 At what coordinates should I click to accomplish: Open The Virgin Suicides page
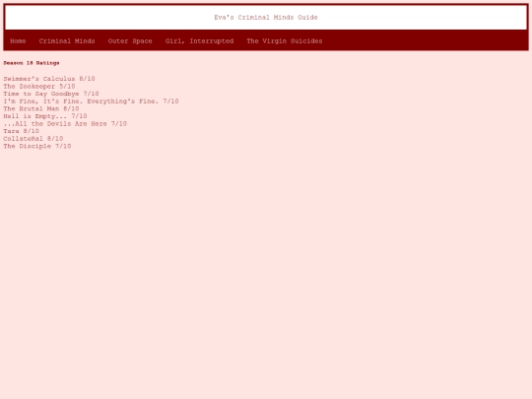[x=285, y=41]
